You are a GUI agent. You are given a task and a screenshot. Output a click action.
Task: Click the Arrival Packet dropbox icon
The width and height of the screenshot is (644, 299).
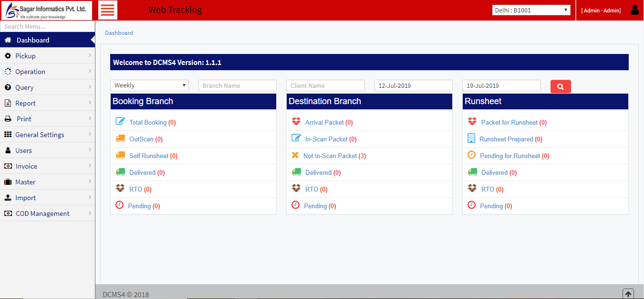[296, 122]
